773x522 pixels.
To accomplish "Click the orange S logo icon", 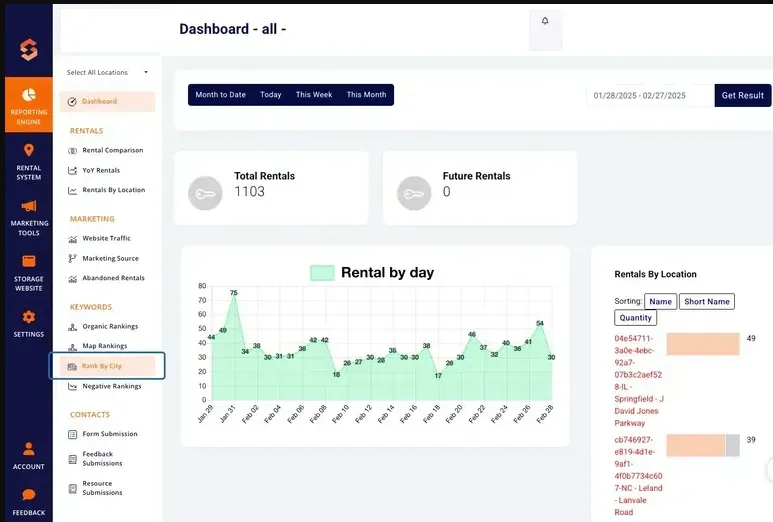I will coord(29,49).
